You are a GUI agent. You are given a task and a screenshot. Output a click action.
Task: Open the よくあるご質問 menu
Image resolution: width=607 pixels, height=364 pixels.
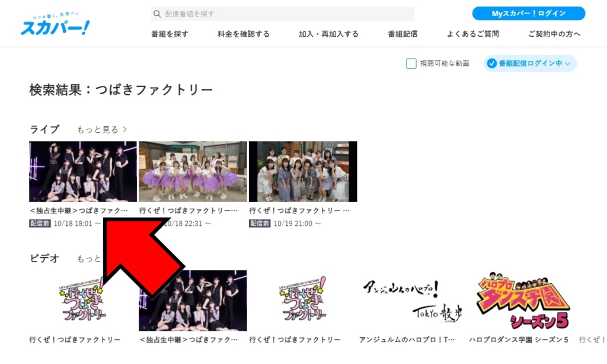(472, 34)
